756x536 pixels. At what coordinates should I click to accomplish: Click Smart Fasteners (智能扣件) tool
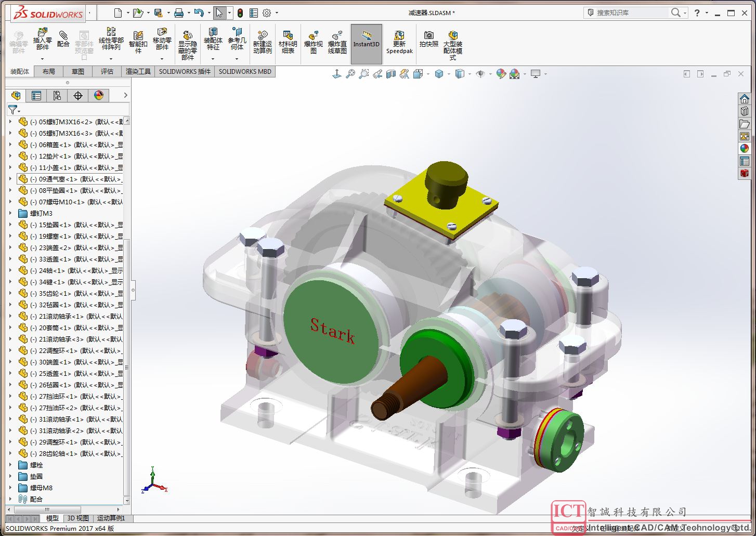[x=138, y=42]
